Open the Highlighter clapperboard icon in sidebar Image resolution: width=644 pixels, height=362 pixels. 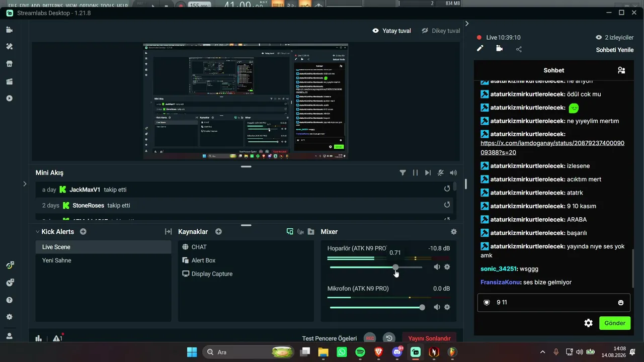[x=9, y=81]
